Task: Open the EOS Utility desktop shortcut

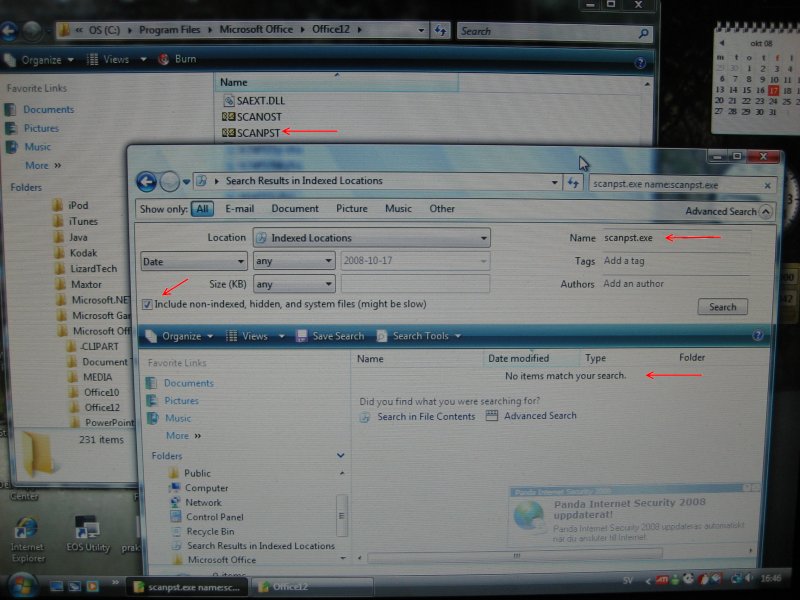Action: point(88,534)
